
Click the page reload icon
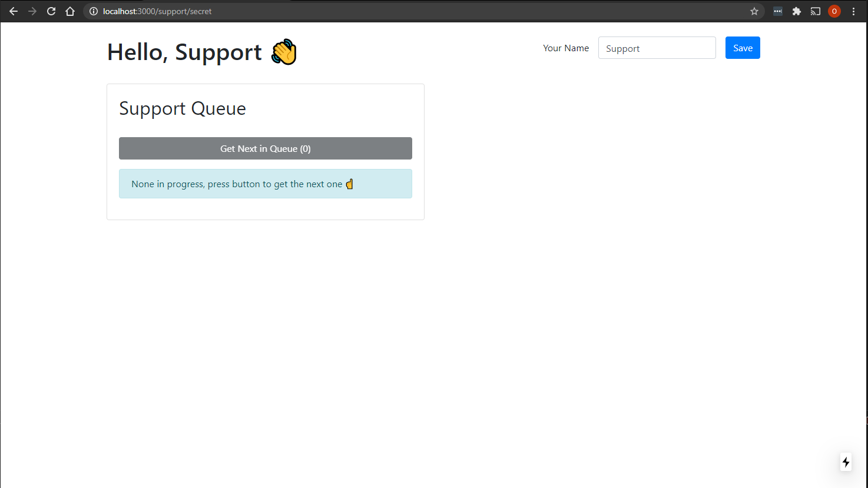click(51, 11)
